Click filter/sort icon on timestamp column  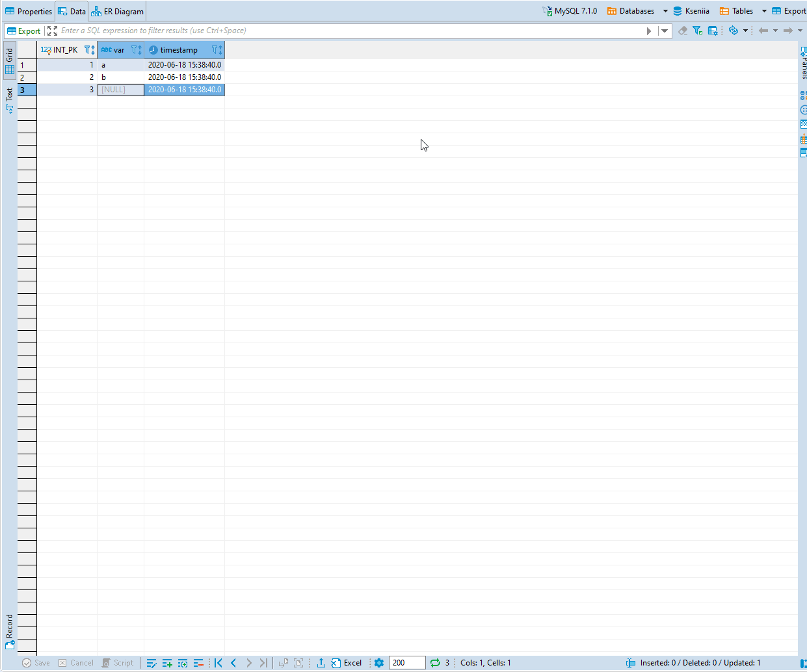217,50
